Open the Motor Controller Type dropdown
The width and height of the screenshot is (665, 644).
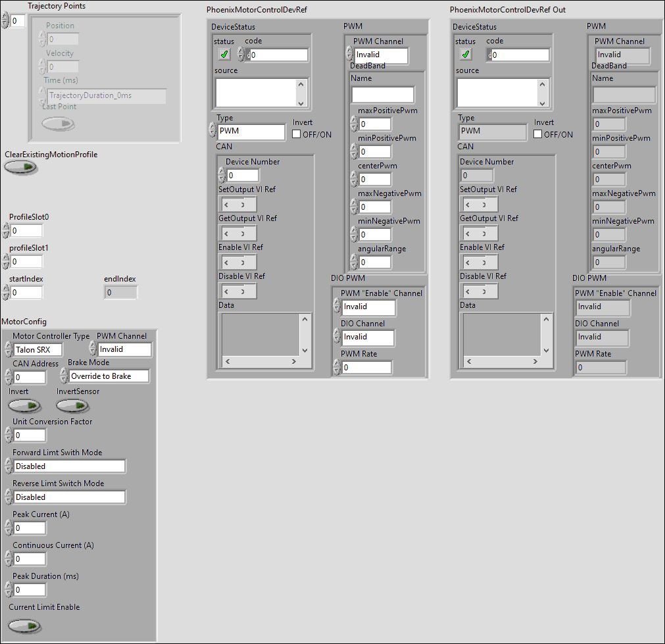point(37,349)
